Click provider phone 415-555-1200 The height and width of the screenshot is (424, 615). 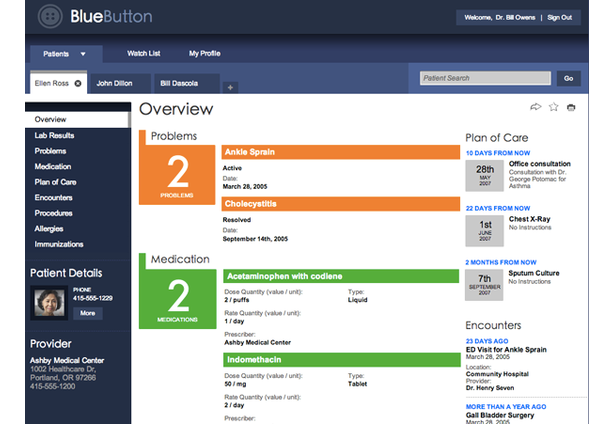(53, 386)
